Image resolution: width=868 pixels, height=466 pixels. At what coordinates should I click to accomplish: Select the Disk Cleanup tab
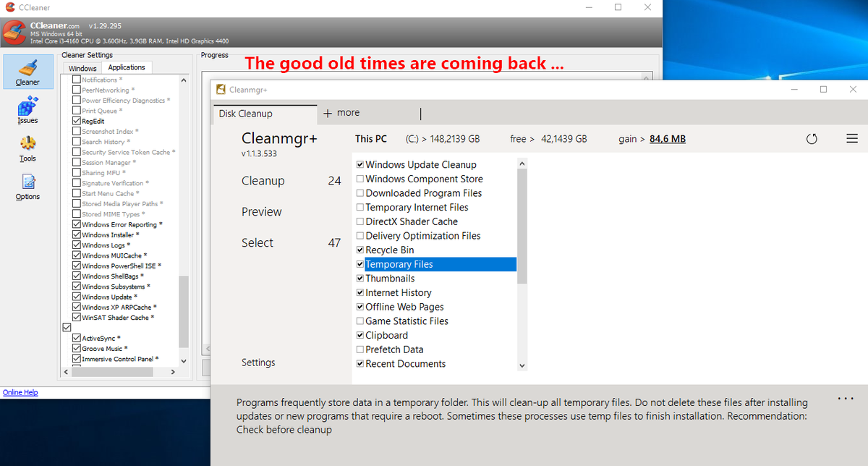click(x=265, y=114)
